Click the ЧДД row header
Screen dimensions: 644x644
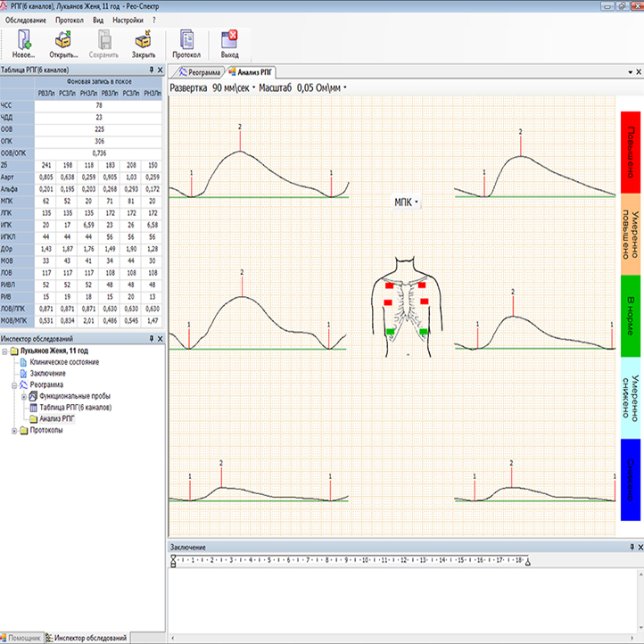17,118
